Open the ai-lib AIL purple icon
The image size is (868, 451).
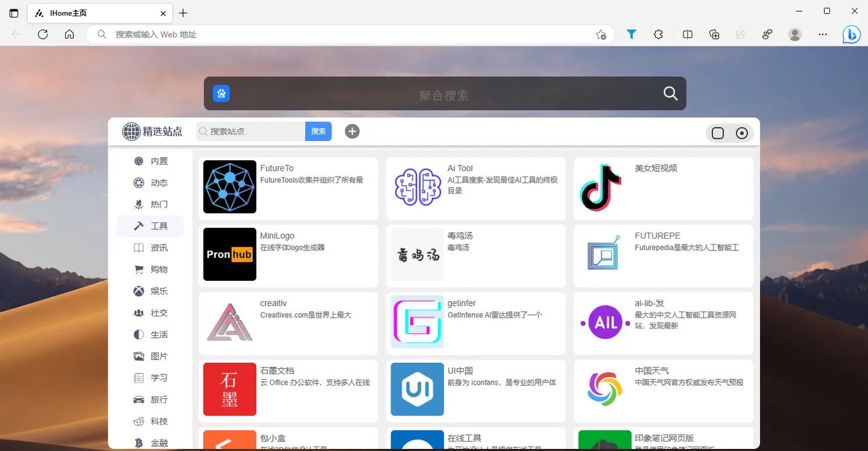coord(604,321)
